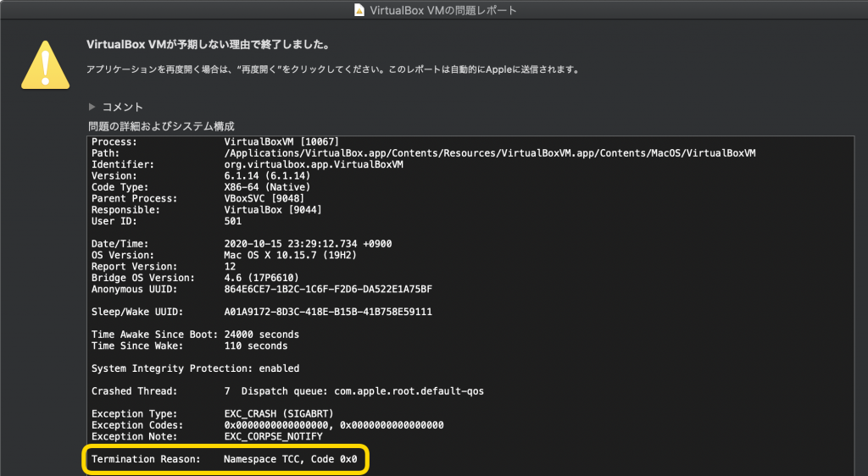Click the Path line in the report
Screen dimensions: 868x476
tap(489, 153)
